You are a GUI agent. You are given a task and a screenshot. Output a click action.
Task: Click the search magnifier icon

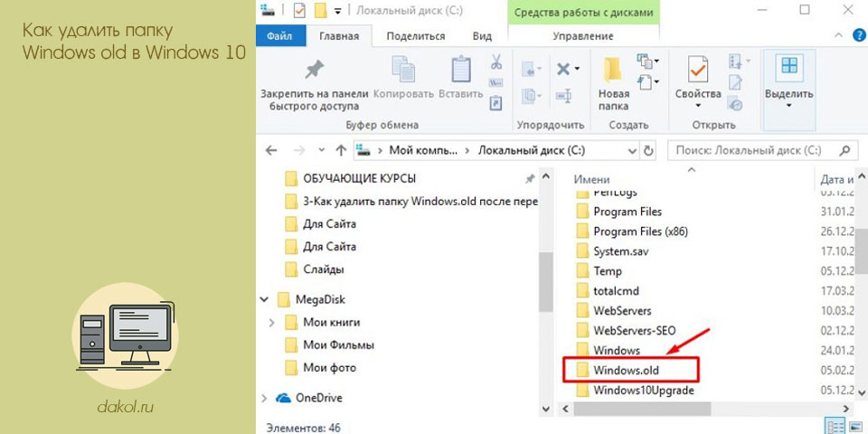(x=844, y=150)
